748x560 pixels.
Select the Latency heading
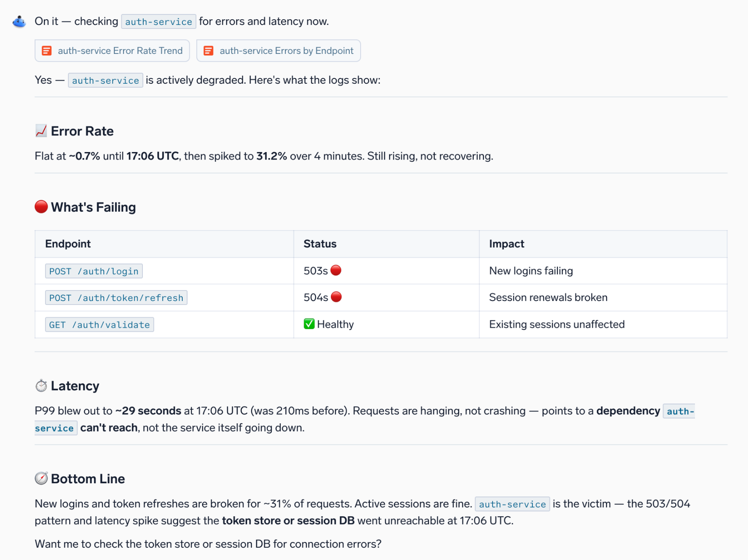(75, 386)
